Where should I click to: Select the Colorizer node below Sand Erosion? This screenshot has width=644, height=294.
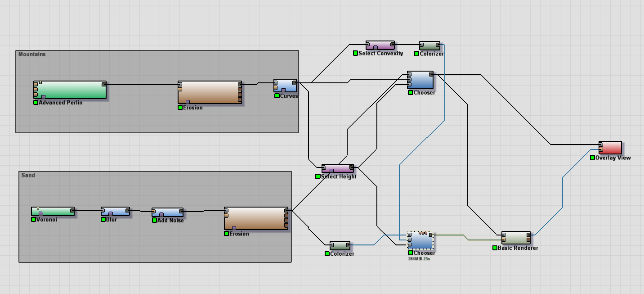click(340, 245)
